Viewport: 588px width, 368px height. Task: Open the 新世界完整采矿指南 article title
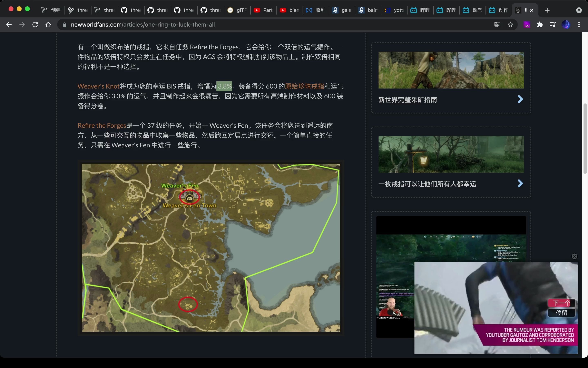[408, 100]
